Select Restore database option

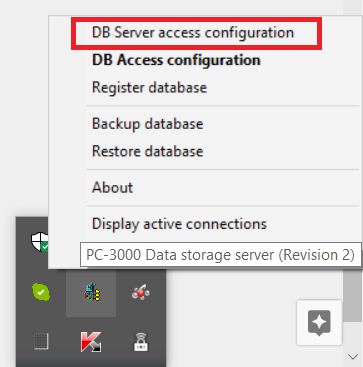[x=147, y=151]
